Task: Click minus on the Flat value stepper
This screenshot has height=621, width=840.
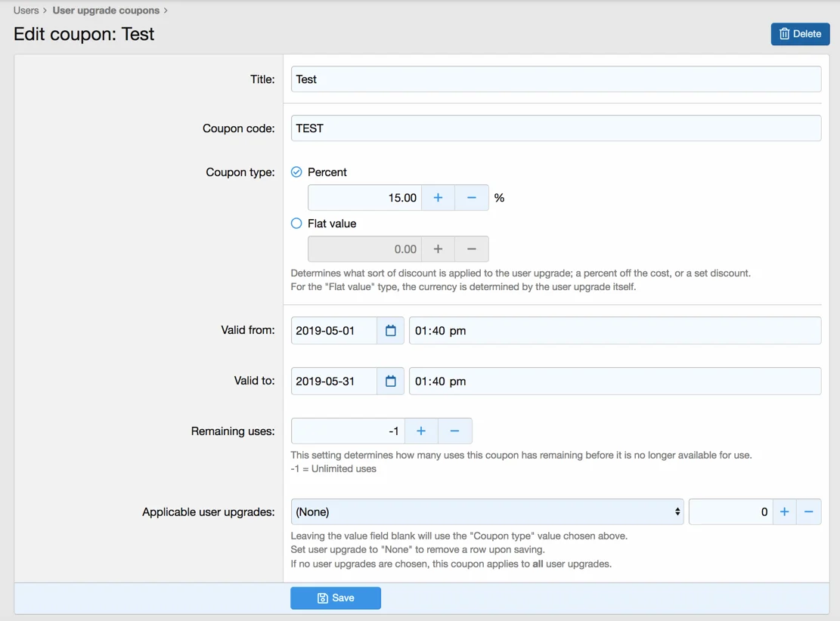Action: click(x=472, y=249)
